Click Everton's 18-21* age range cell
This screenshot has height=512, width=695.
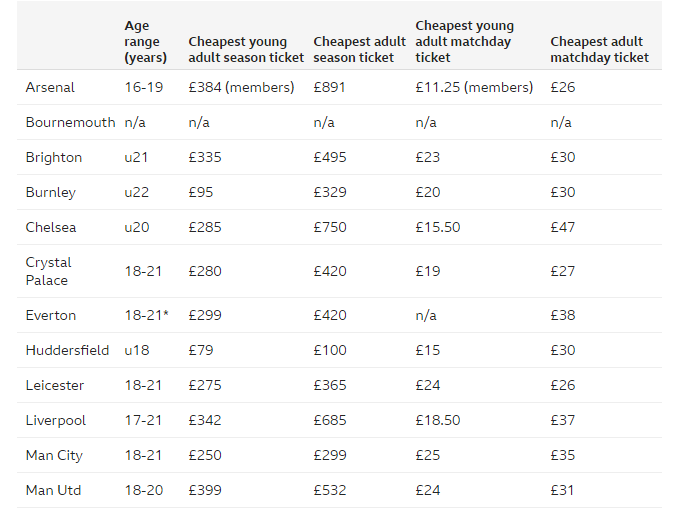146,315
